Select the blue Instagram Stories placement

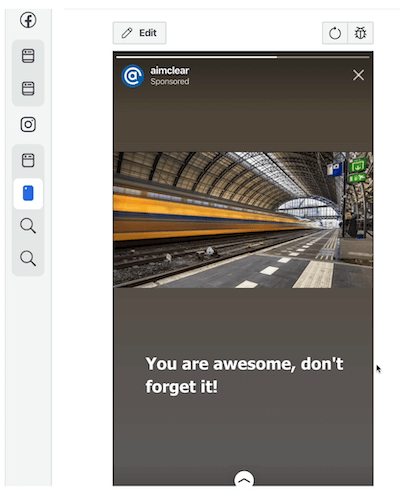[28, 194]
